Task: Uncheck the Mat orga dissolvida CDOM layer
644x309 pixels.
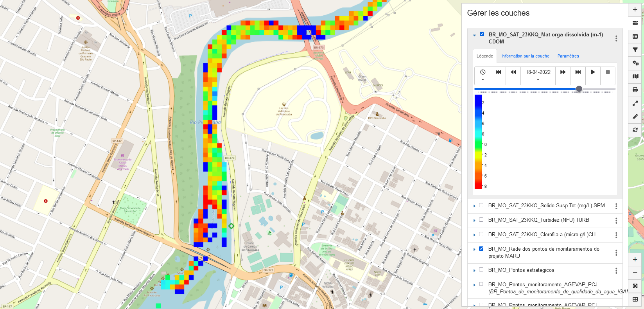Action: (482, 34)
